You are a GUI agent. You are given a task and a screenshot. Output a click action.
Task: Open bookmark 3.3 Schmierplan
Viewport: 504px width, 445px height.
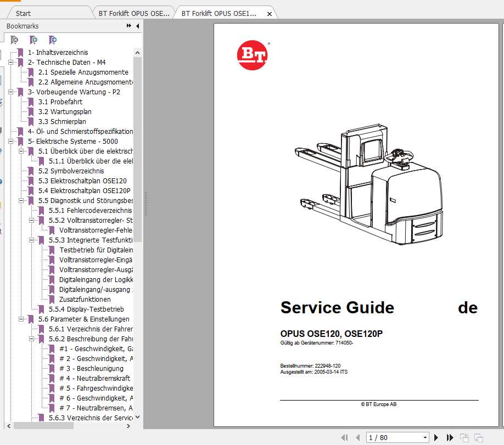pyautogui.click(x=62, y=122)
